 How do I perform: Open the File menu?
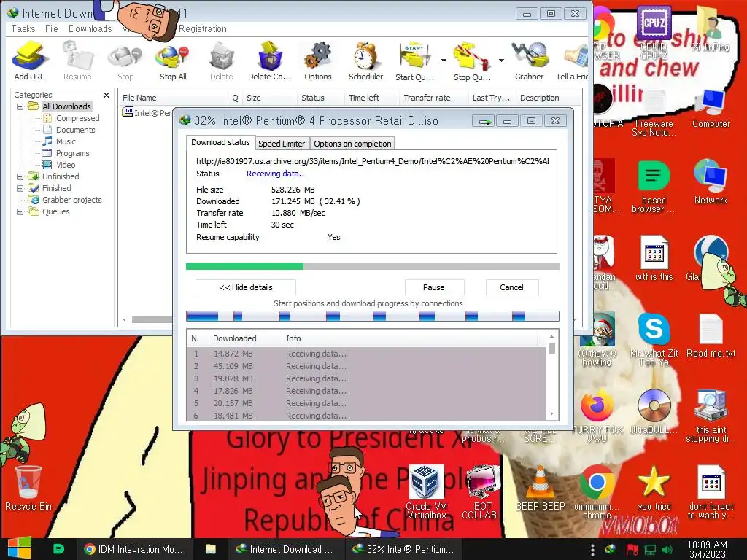pos(52,28)
